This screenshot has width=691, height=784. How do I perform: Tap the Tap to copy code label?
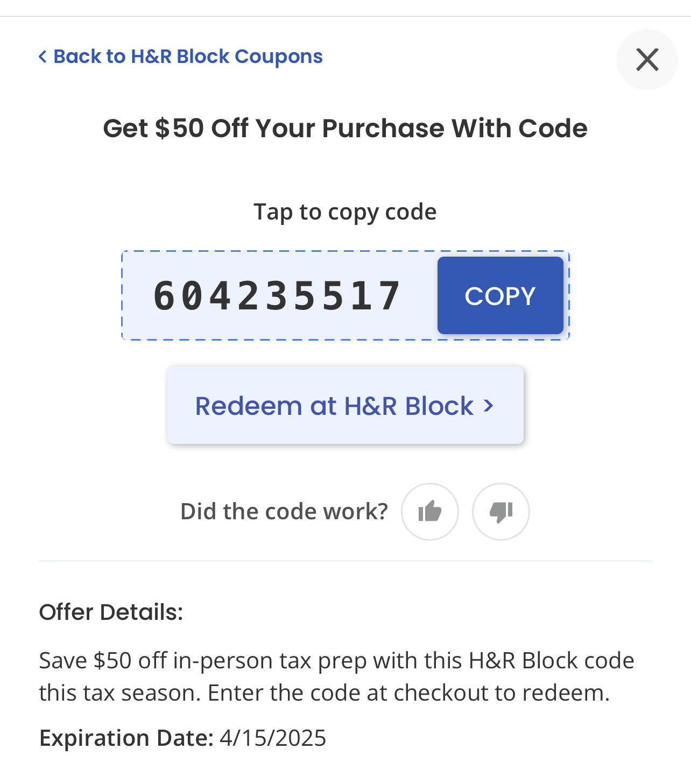[x=345, y=212]
